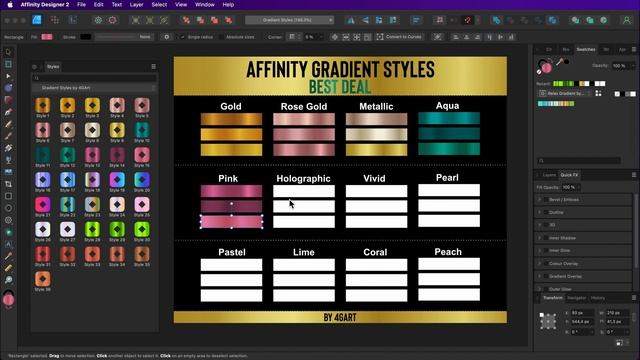
Task: Toggle the Absolute sizes checkbox
Action: (221, 37)
